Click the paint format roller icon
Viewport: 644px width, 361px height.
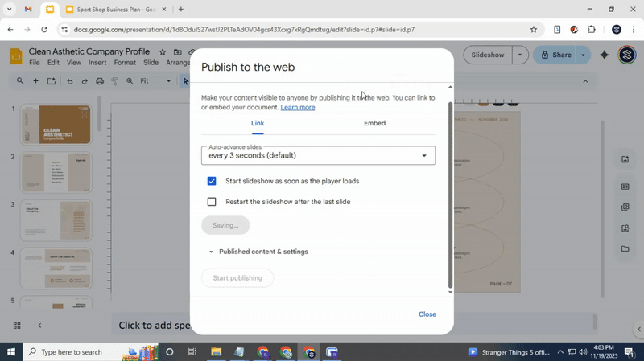[x=115, y=81]
